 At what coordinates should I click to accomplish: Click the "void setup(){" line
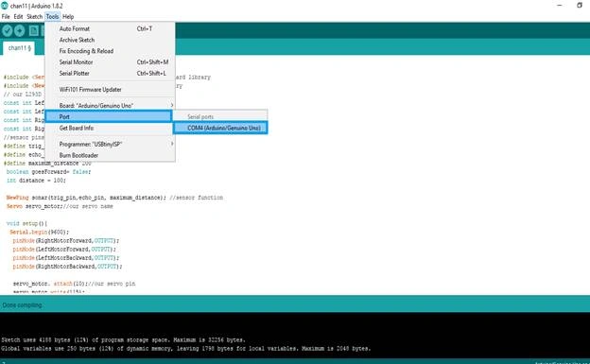[26, 223]
